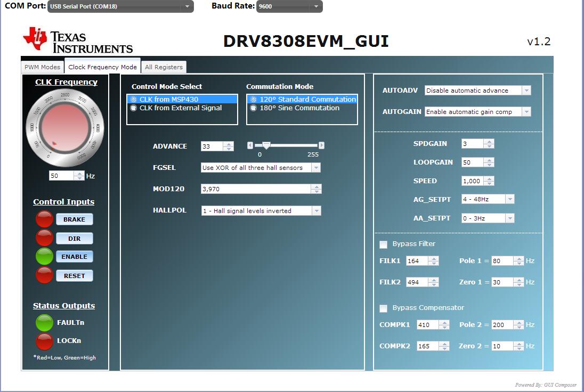
Task: Click the COMPK1 value field
Action: point(427,324)
